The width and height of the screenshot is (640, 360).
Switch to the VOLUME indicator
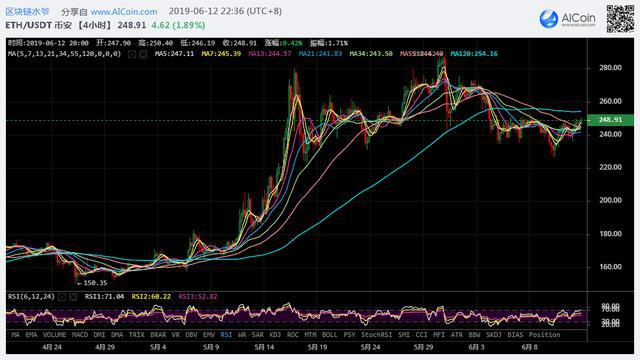click(54, 335)
